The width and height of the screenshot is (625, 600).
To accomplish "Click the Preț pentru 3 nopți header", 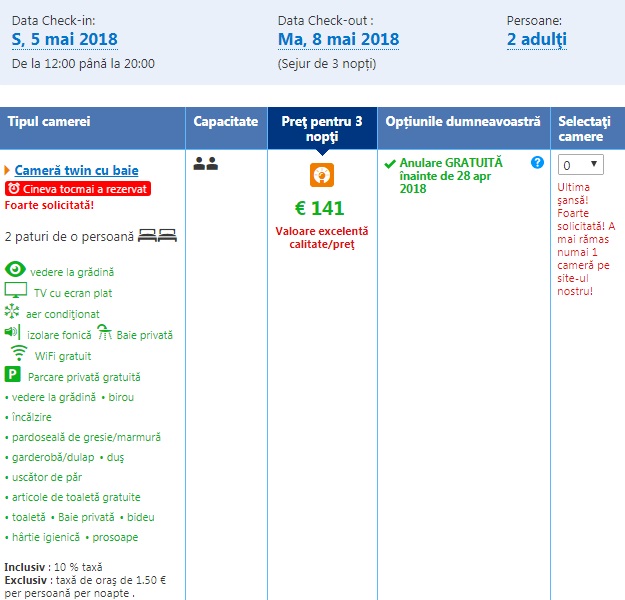I will [322, 128].
